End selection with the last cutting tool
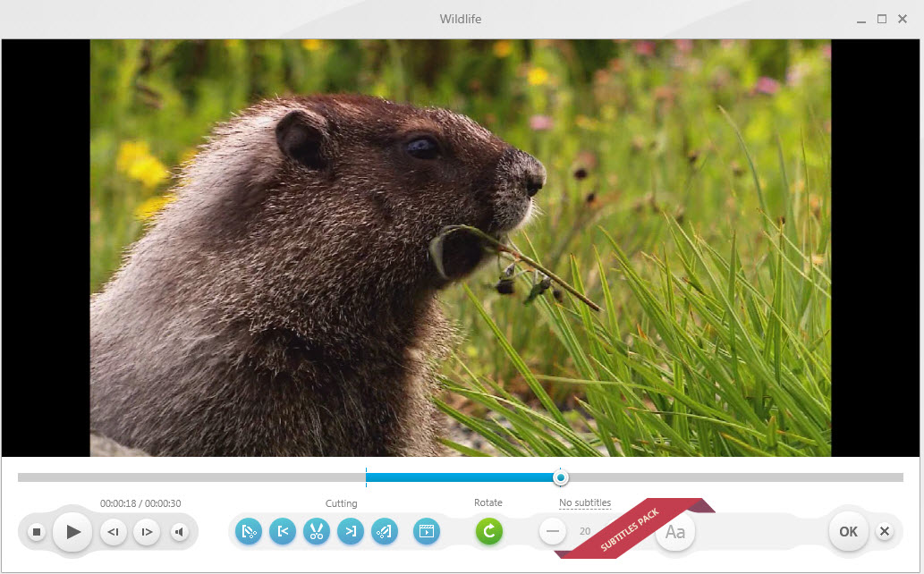The image size is (924, 574). (x=385, y=532)
